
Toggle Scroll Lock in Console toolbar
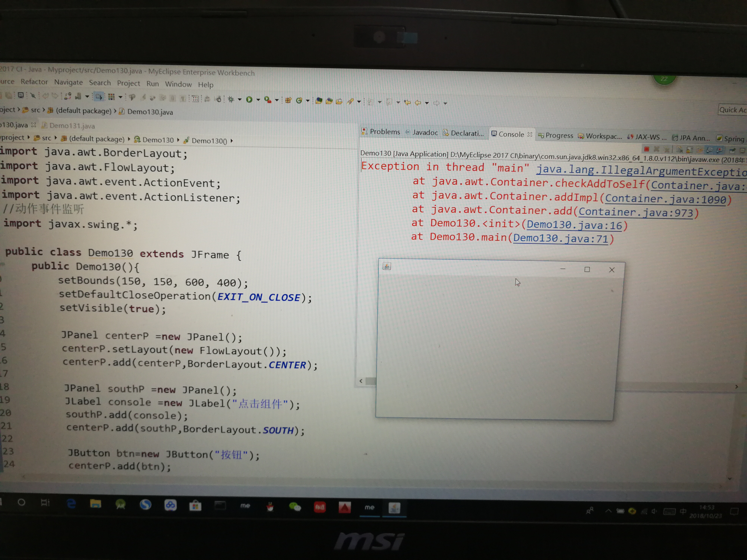tap(690, 150)
